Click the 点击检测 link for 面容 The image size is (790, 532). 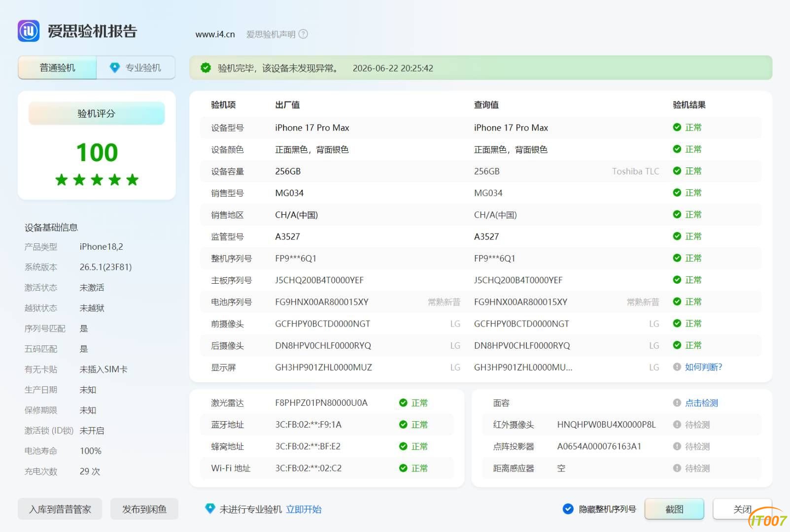pos(701,403)
